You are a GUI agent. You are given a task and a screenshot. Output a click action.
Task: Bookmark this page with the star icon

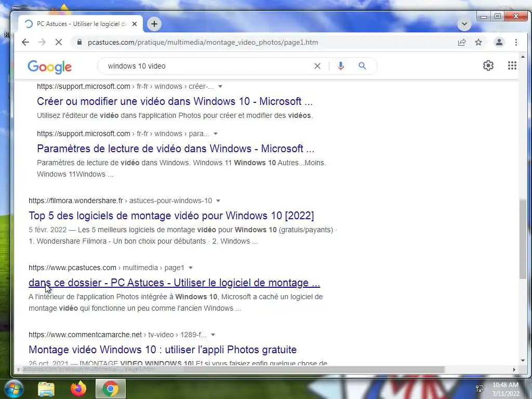pyautogui.click(x=478, y=42)
